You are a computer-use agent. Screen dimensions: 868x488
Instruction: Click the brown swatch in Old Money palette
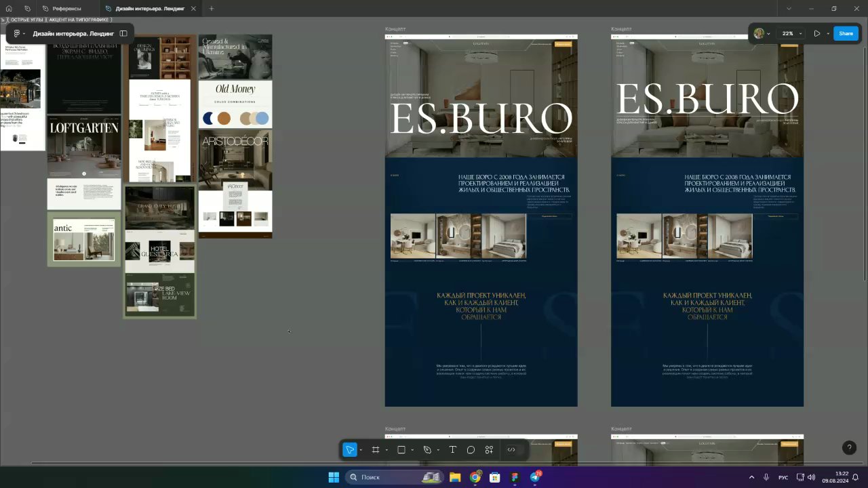coord(224,119)
